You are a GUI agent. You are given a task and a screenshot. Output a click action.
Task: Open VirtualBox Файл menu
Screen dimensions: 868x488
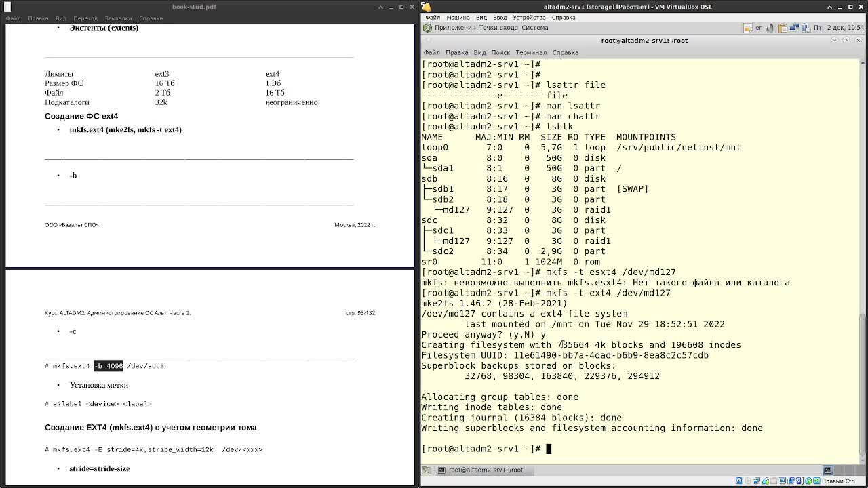pos(432,17)
